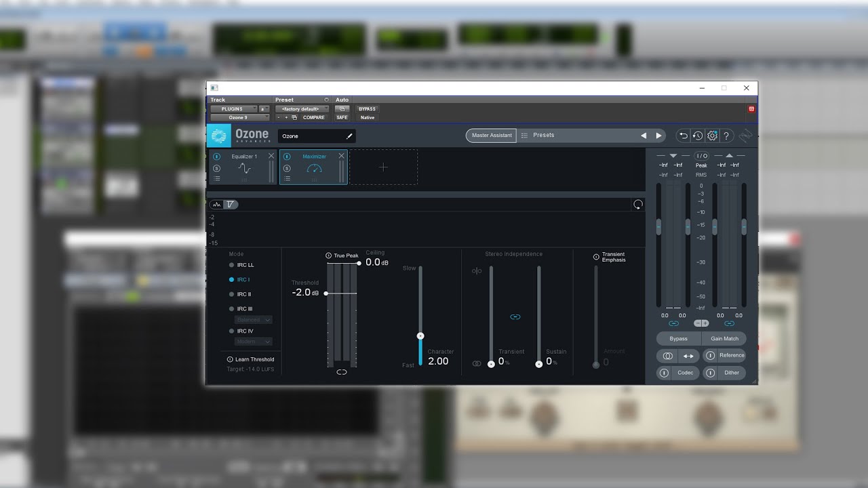The height and width of the screenshot is (488, 868).
Task: Link threshold and ceiling controls
Action: tap(342, 371)
